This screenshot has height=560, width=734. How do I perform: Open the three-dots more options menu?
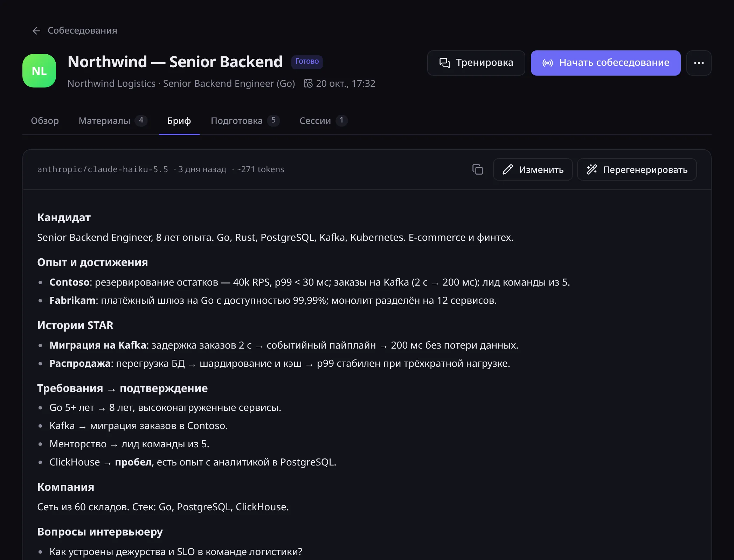(699, 63)
